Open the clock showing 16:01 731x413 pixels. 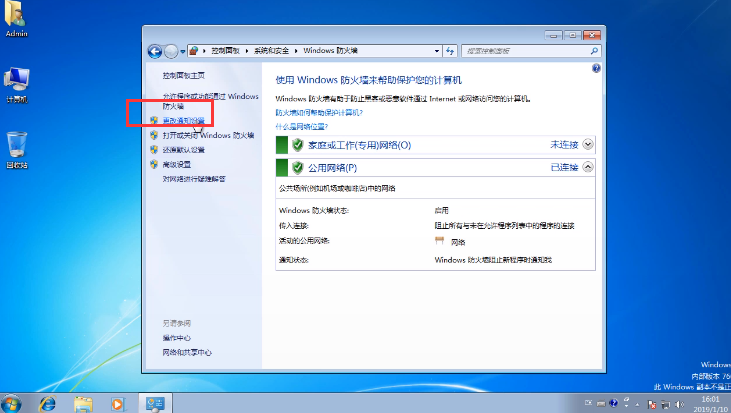[710, 404]
